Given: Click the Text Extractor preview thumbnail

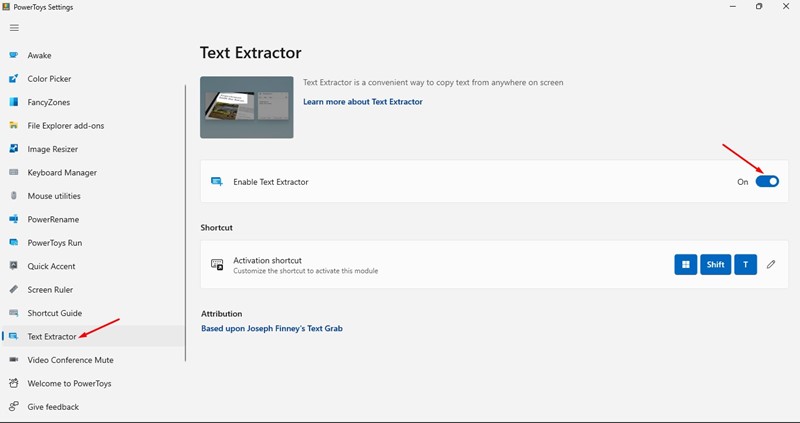Looking at the screenshot, I should tap(247, 107).
